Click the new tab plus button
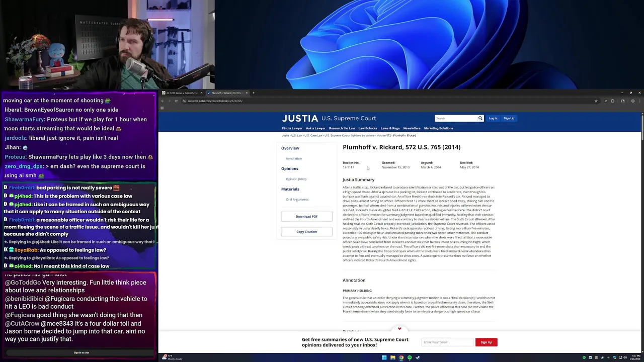 point(254,93)
